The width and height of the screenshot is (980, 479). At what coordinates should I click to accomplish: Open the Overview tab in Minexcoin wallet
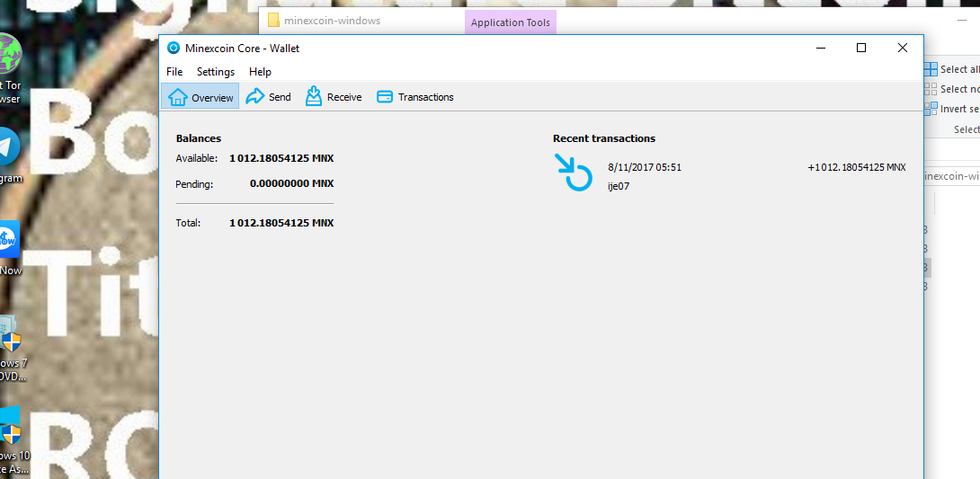point(200,97)
